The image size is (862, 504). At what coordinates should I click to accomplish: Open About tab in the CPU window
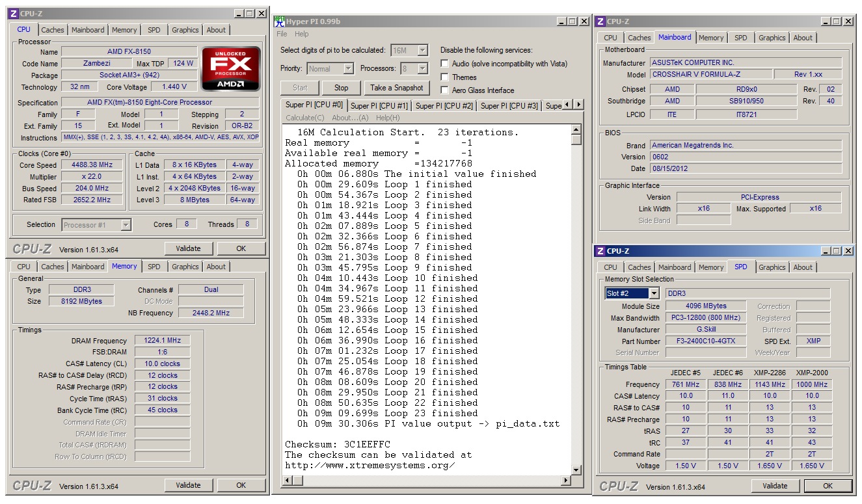(216, 30)
